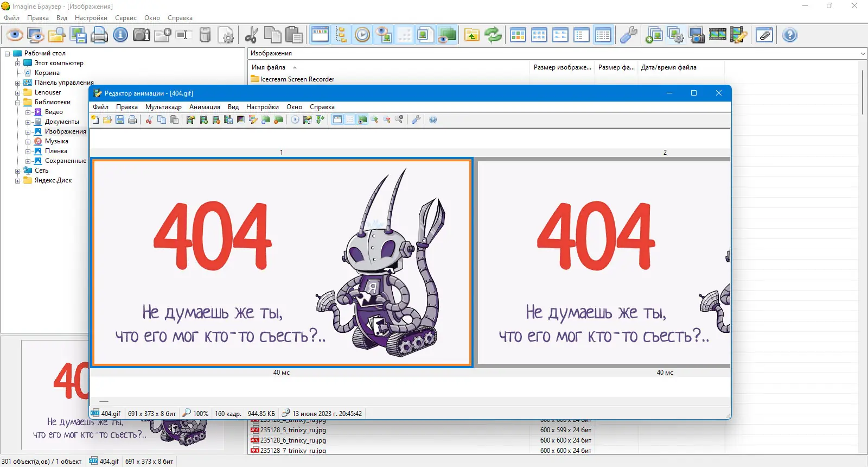Toggle the details list view mode button
The height and width of the screenshot is (467, 868).
tap(603, 35)
